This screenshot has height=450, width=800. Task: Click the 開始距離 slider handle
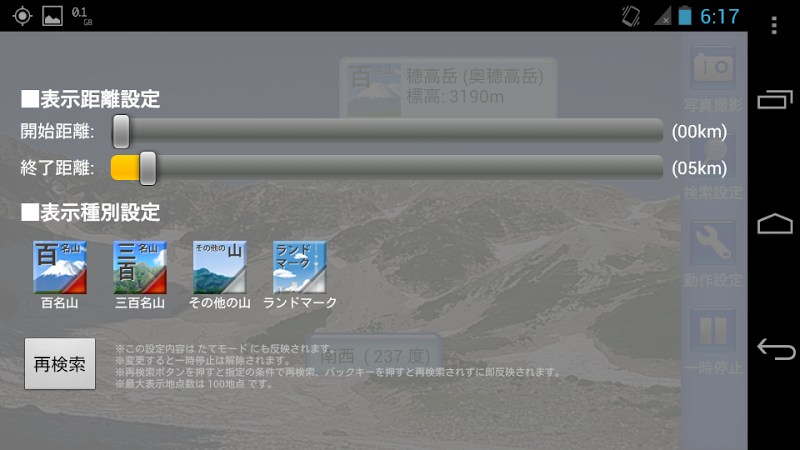click(121, 132)
